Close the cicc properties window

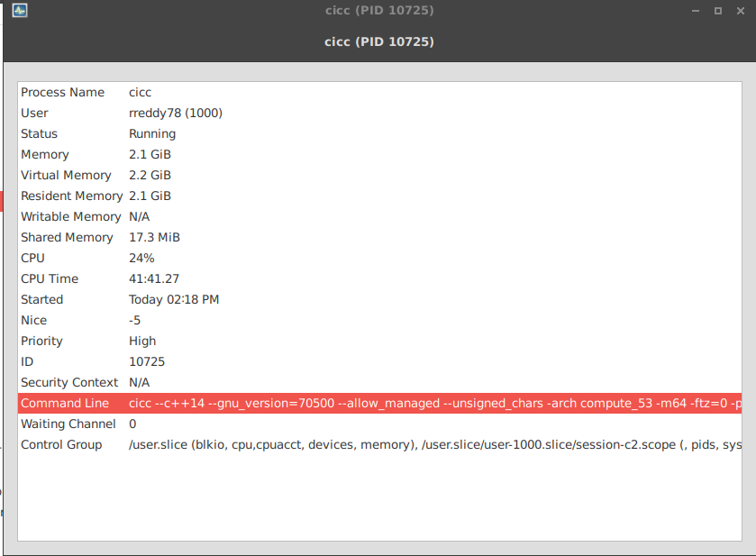(741, 11)
